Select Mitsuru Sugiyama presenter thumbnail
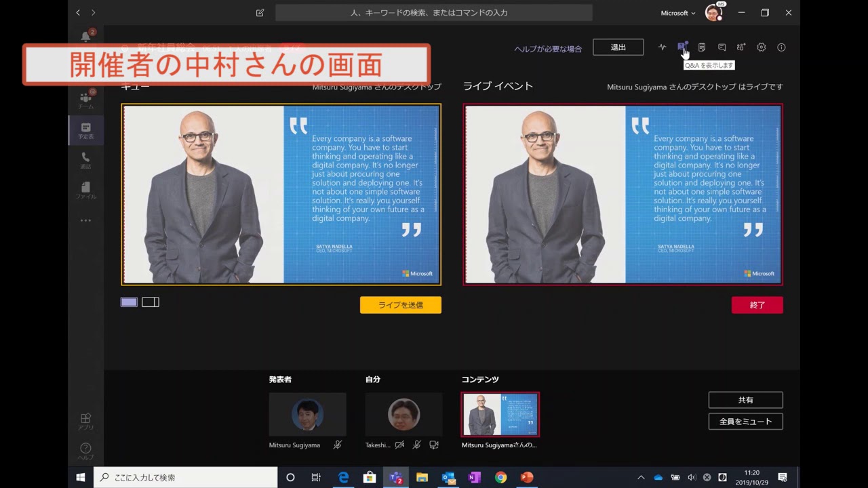Screen dimensions: 868x488 click(307, 414)
